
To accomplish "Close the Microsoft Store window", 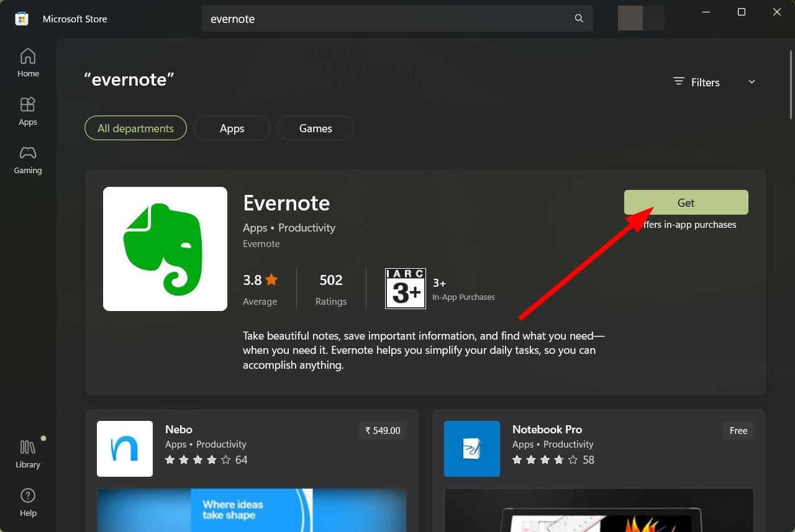I will click(777, 12).
